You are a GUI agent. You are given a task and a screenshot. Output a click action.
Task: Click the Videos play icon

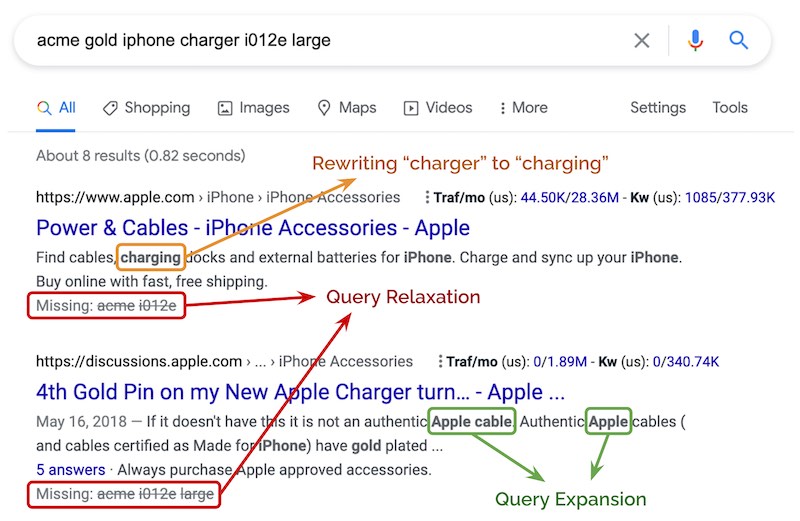411,108
